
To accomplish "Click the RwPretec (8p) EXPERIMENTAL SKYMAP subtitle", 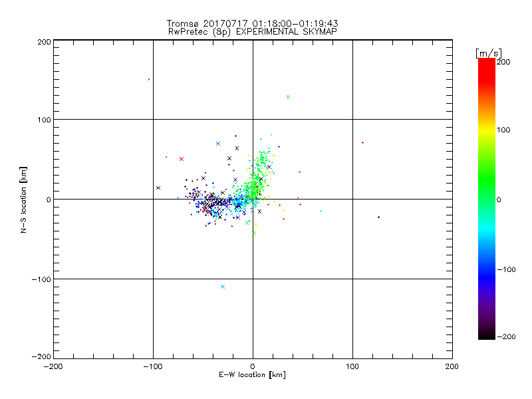I will (x=252, y=32).
